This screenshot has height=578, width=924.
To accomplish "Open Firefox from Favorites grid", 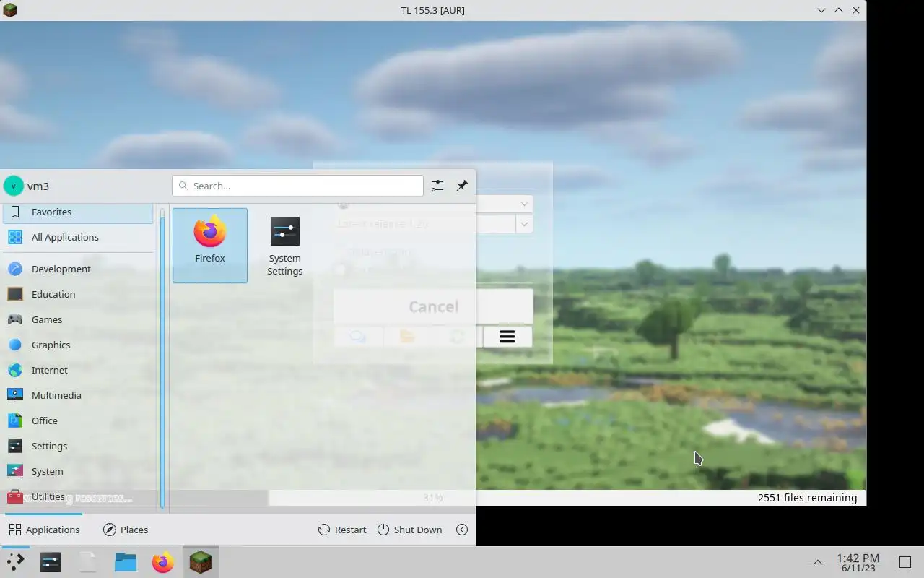I will [x=210, y=245].
